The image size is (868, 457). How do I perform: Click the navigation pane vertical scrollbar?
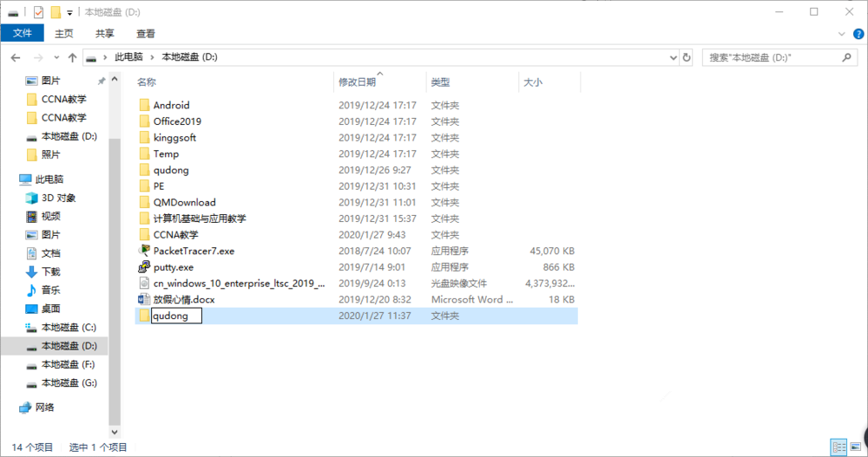[x=114, y=260]
